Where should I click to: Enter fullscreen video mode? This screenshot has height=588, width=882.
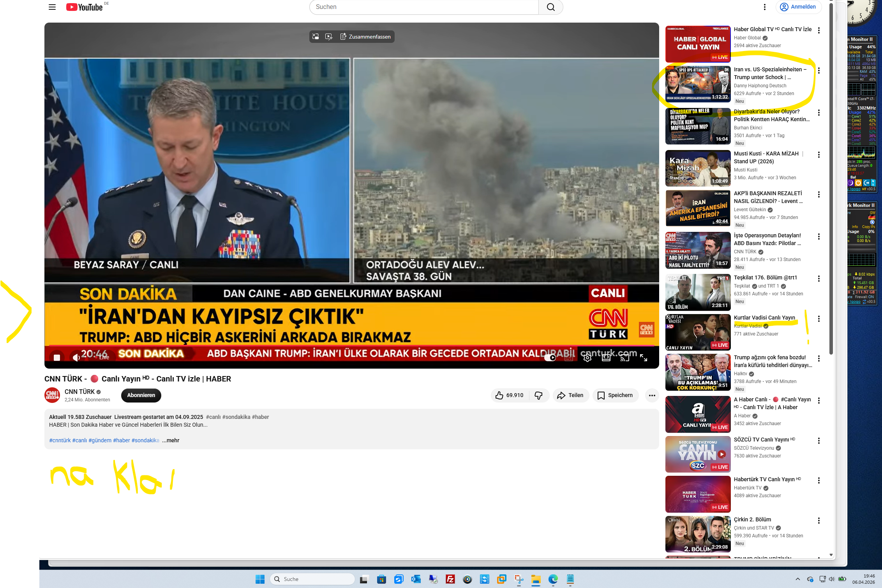pos(644,357)
